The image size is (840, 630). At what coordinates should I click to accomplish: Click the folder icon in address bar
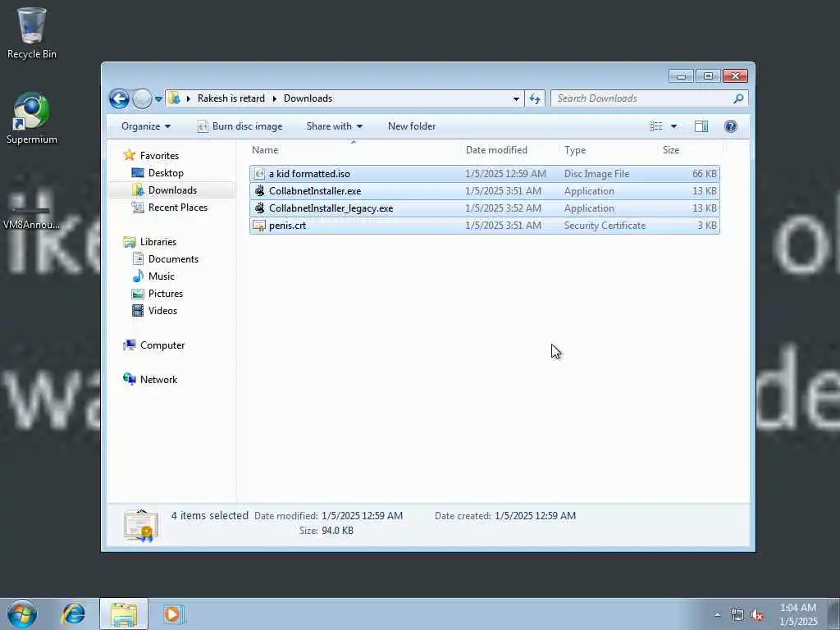[x=174, y=98]
